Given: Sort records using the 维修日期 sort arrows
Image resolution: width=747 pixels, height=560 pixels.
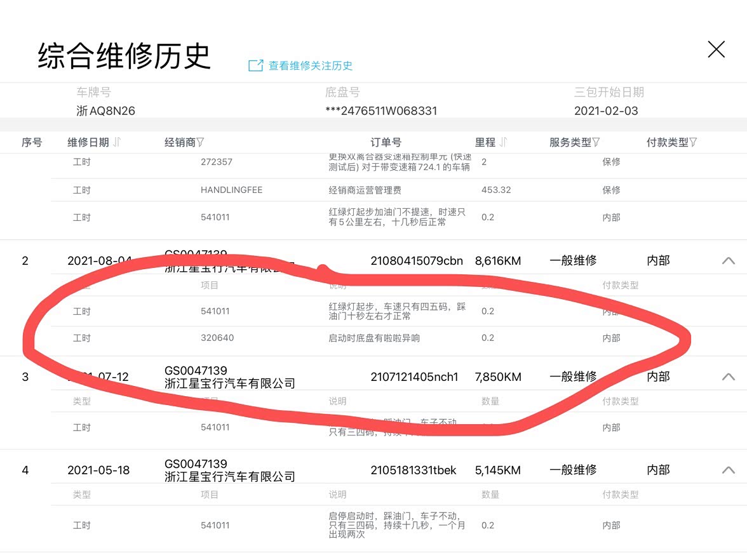Looking at the screenshot, I should click(x=117, y=142).
